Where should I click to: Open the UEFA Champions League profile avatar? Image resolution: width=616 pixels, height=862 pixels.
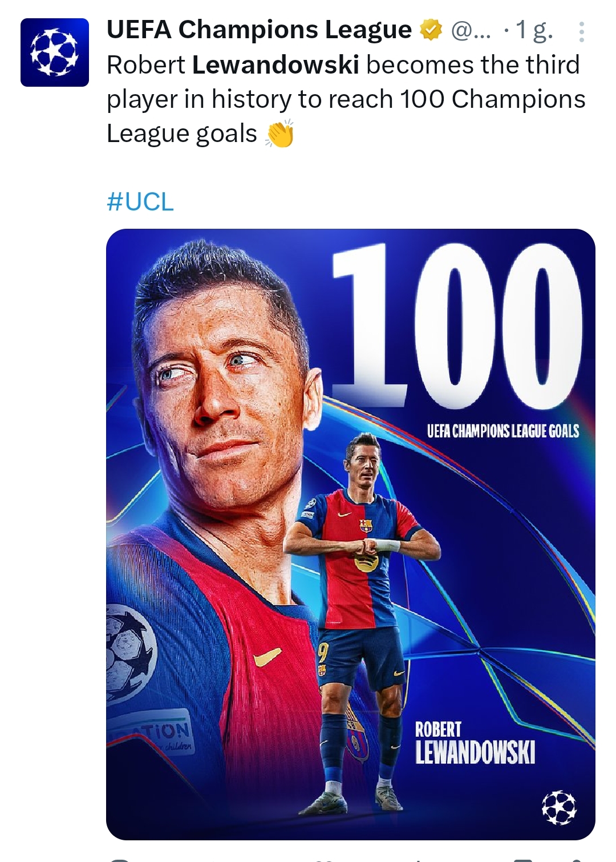(x=55, y=52)
